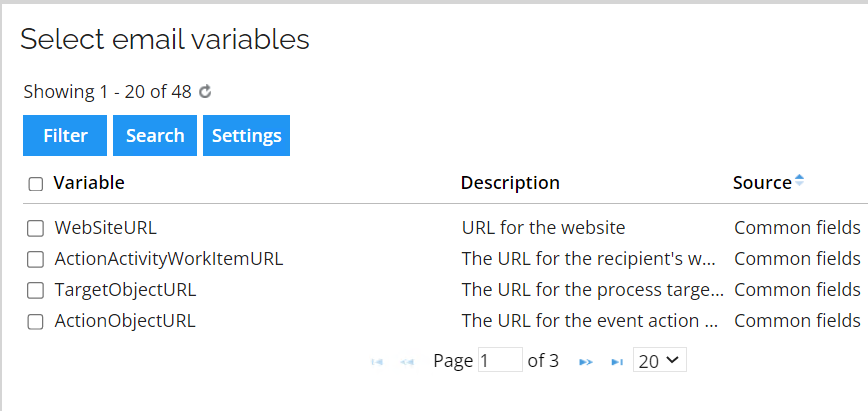Click the refresh icon beside the showing count
Screen dimensions: 868x411
tap(205, 91)
